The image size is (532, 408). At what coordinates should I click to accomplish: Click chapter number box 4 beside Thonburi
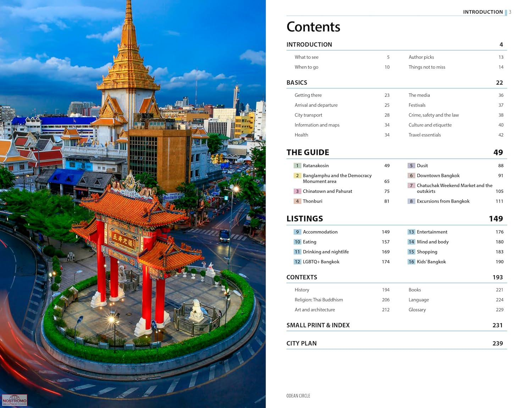(297, 201)
